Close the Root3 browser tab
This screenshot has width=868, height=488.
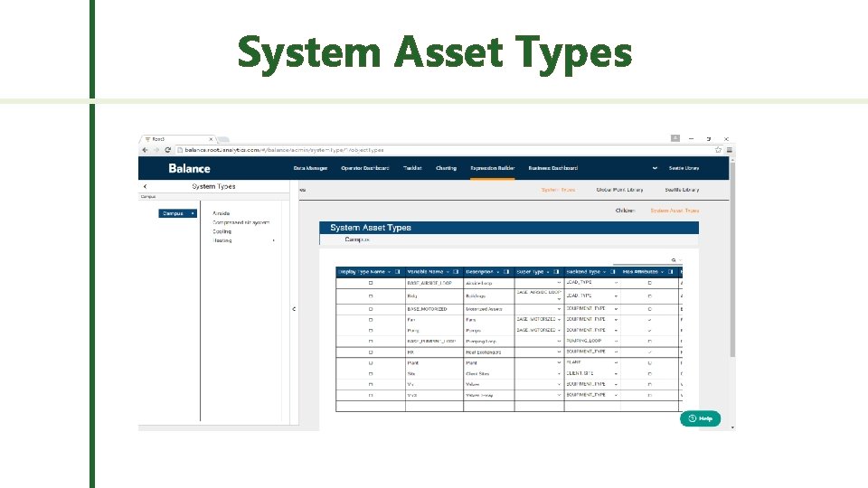pyautogui.click(x=211, y=139)
